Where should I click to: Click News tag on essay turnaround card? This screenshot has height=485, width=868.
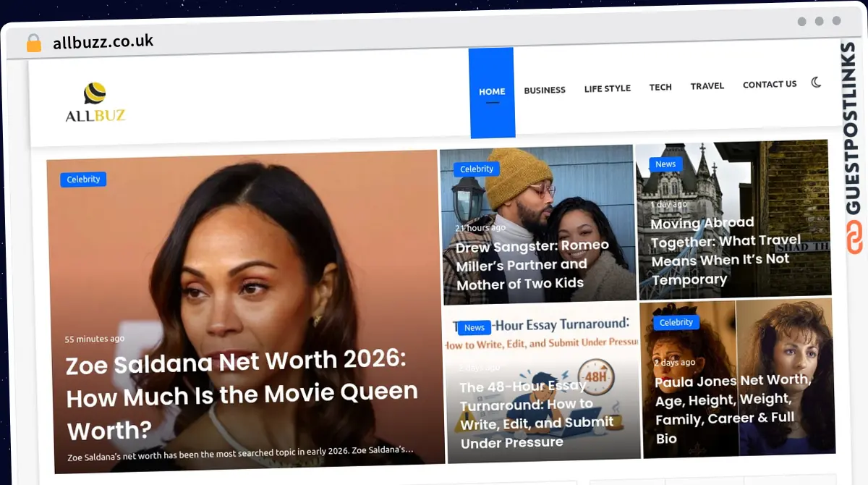coord(475,328)
